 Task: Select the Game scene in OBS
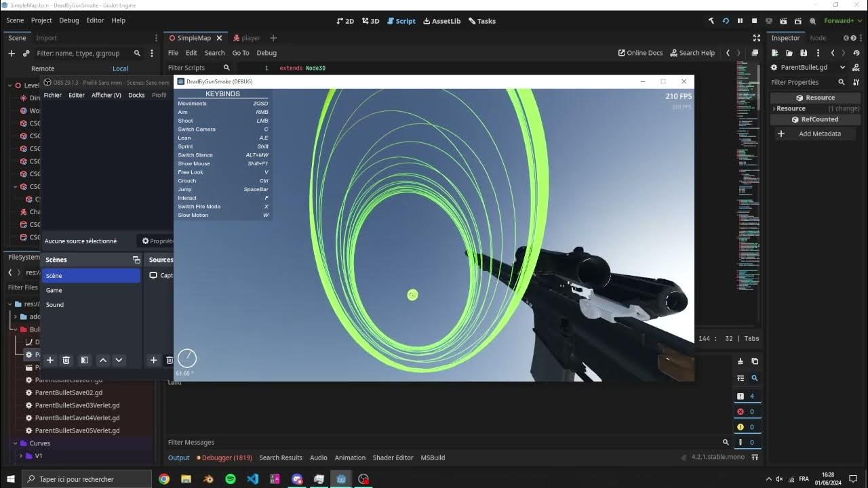pos(91,290)
